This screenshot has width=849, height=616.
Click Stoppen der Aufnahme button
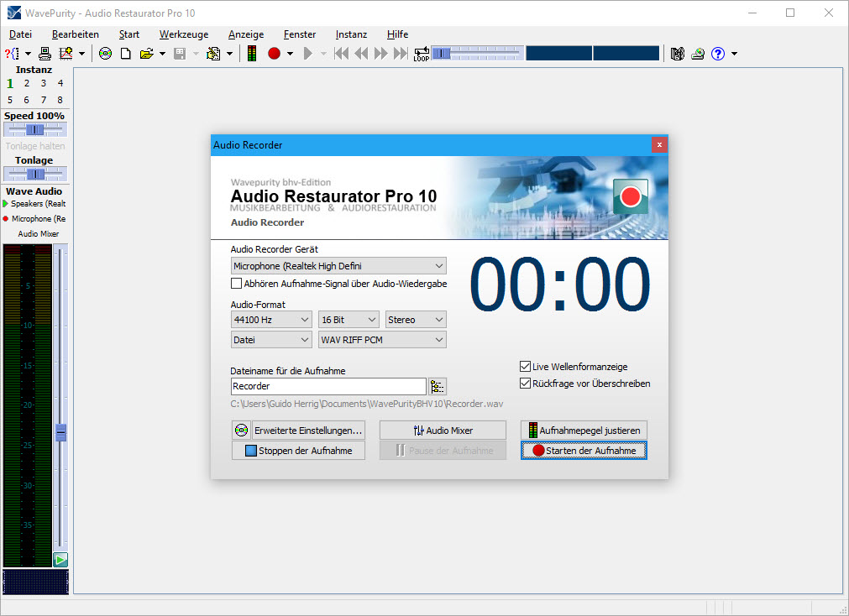point(298,451)
